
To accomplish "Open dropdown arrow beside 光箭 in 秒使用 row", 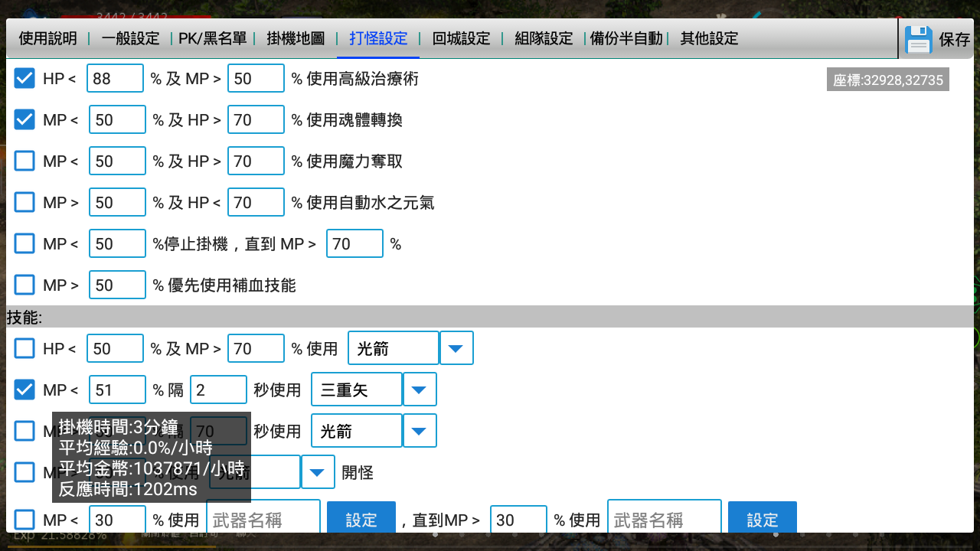I will coord(420,431).
